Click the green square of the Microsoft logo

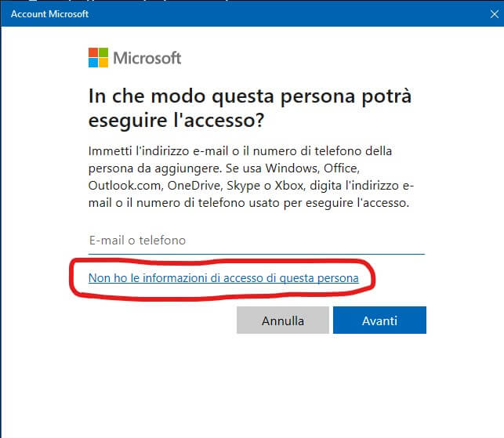click(x=103, y=53)
